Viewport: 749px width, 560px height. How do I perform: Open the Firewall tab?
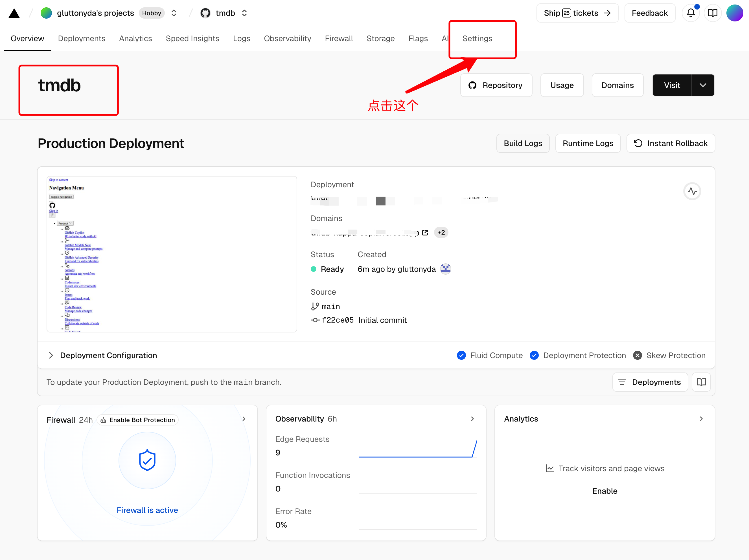point(339,39)
